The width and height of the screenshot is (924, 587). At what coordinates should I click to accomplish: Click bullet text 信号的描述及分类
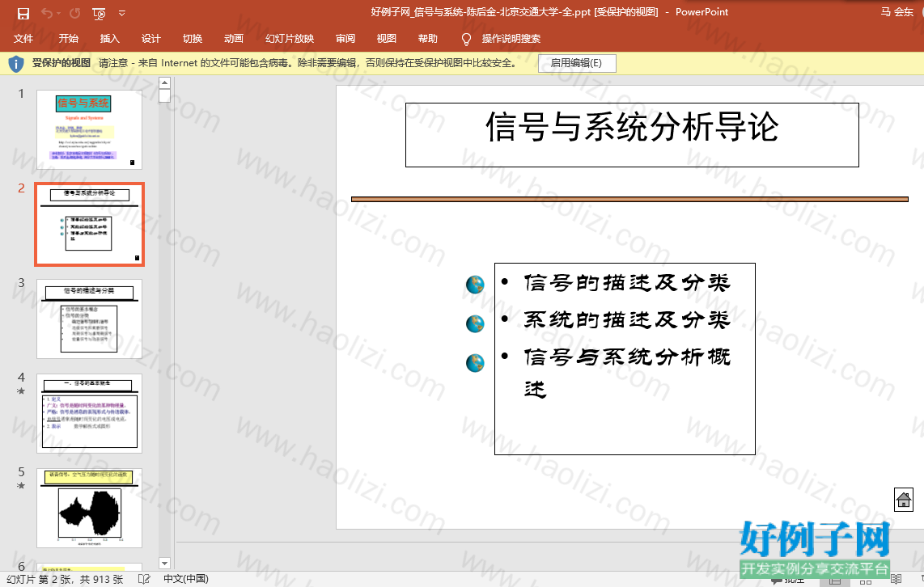point(628,283)
